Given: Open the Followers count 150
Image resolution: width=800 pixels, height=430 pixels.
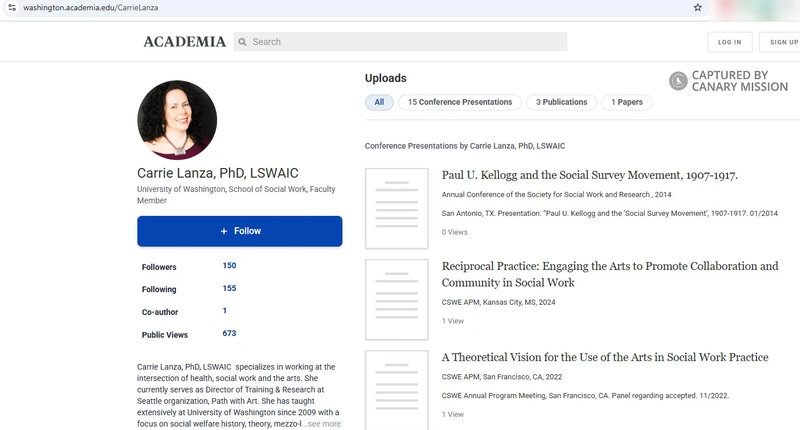Looking at the screenshot, I should (x=229, y=265).
